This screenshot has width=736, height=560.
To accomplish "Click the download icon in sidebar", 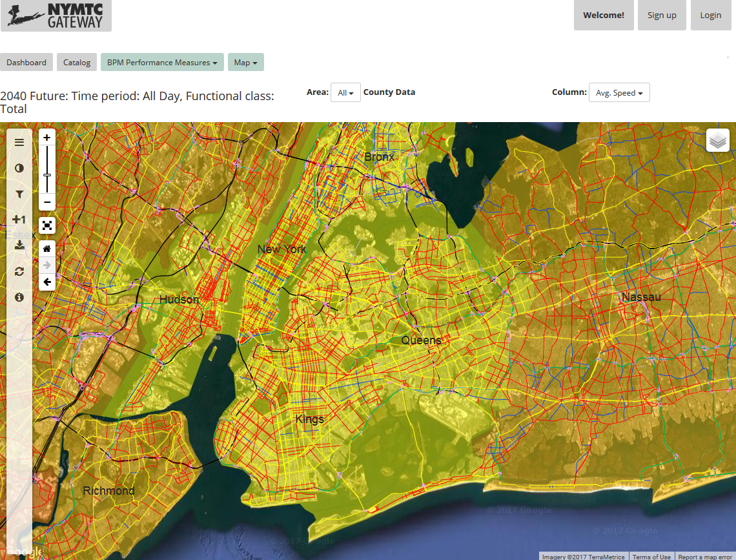I will (x=19, y=245).
